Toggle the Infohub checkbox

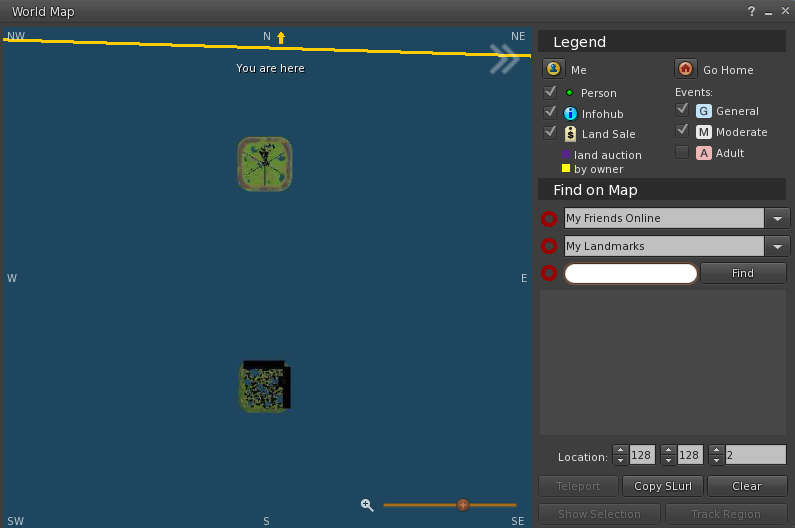tap(550, 112)
